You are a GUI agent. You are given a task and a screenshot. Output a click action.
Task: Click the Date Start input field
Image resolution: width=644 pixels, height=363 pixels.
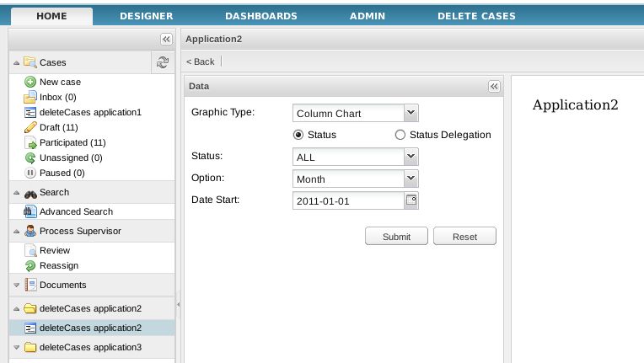coord(347,200)
